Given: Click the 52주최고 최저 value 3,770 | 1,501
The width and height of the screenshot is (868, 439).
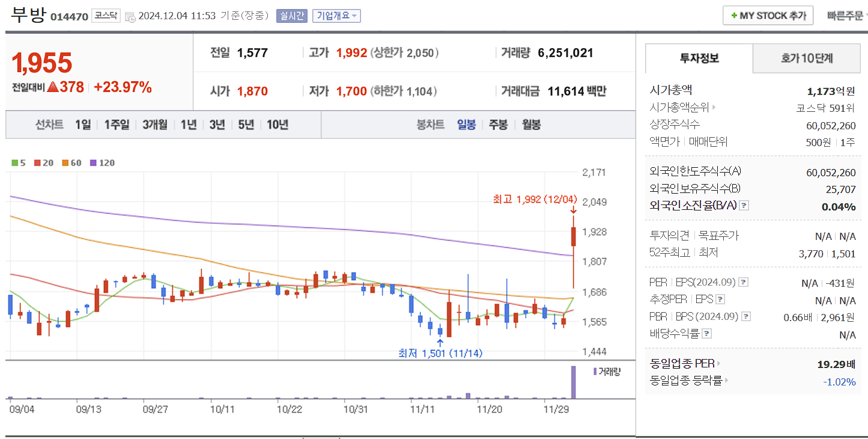Looking at the screenshot, I should pos(827,254).
